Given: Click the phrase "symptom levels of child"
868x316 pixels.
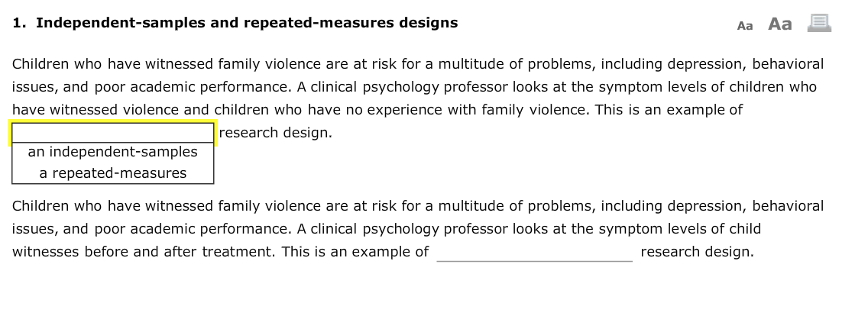Looking at the screenshot, I should click(680, 228).
